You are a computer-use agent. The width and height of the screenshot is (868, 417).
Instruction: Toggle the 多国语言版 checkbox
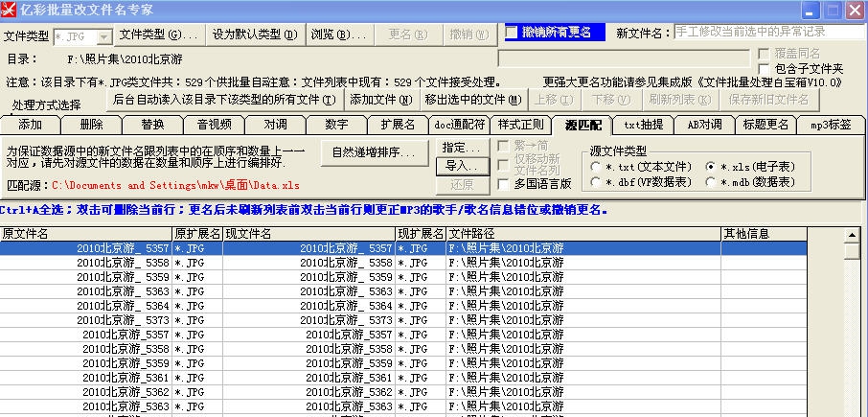click(x=505, y=184)
